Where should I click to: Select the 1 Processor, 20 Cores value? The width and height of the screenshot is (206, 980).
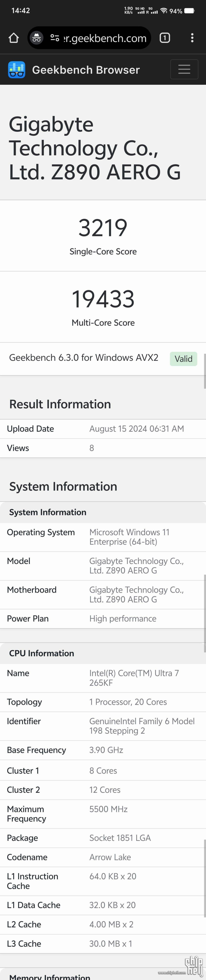(x=128, y=702)
